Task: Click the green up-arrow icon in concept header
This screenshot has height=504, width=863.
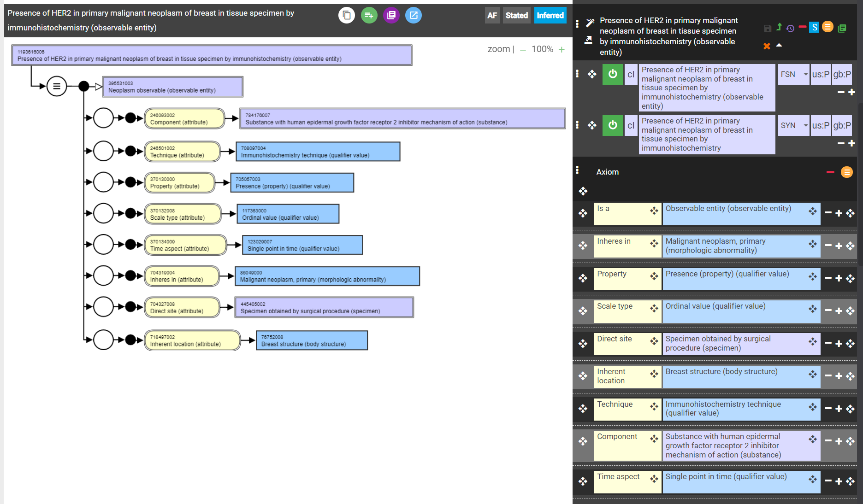Action: point(779,27)
